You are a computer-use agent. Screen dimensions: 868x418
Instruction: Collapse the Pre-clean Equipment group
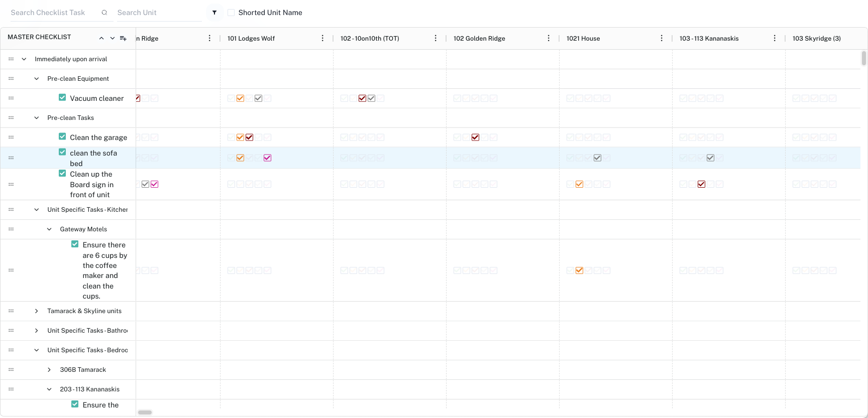(x=36, y=79)
